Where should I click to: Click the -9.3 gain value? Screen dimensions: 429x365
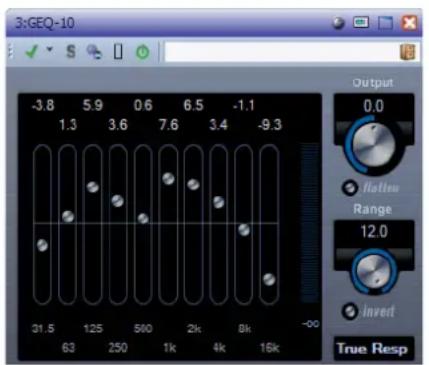click(x=270, y=125)
